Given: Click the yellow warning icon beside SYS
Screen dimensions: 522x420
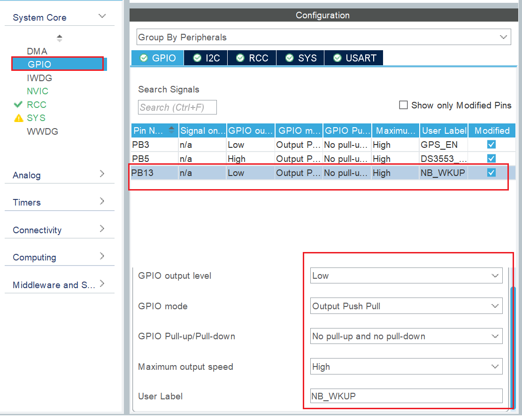Looking at the screenshot, I should [x=18, y=118].
